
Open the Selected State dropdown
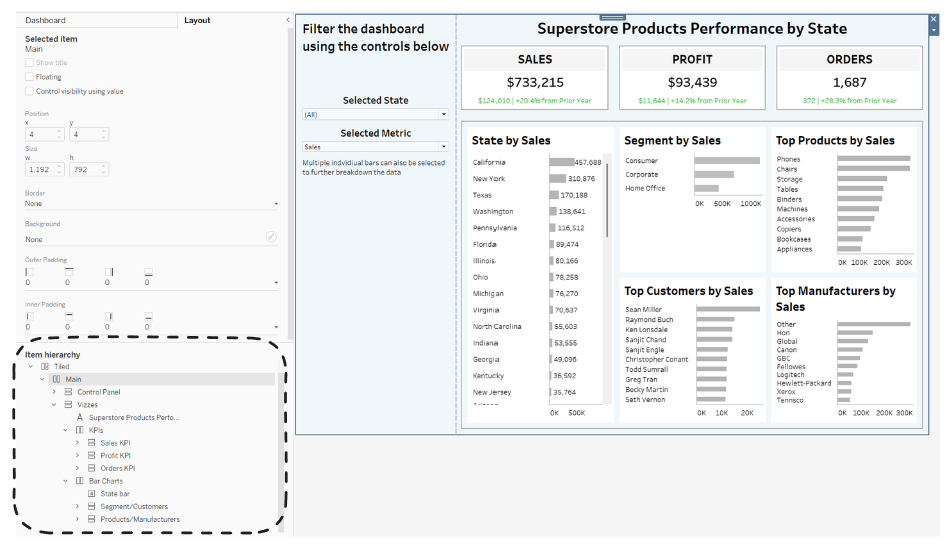[375, 115]
